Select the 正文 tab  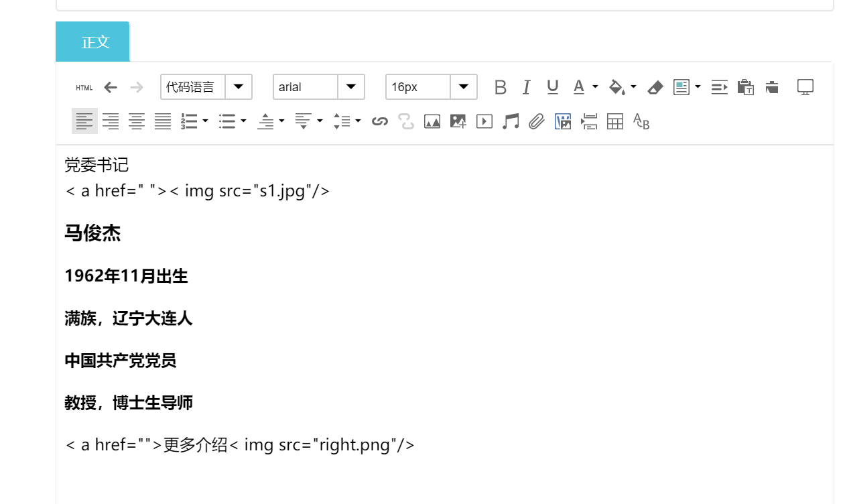pos(92,42)
